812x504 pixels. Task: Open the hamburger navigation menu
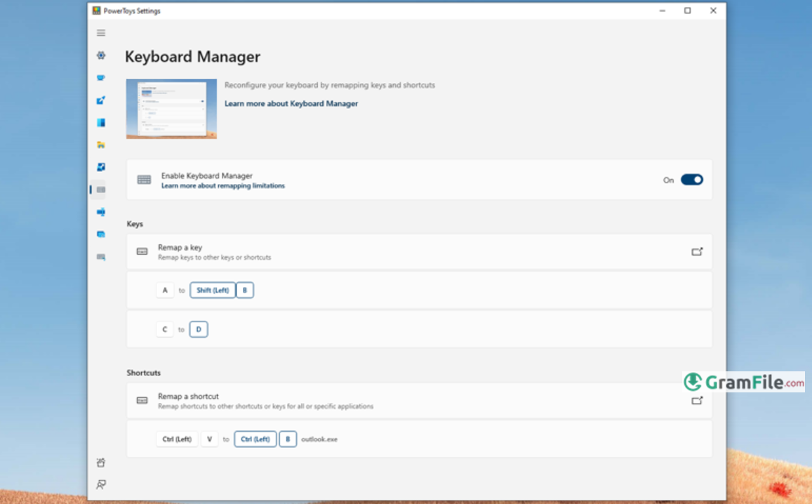(x=101, y=32)
